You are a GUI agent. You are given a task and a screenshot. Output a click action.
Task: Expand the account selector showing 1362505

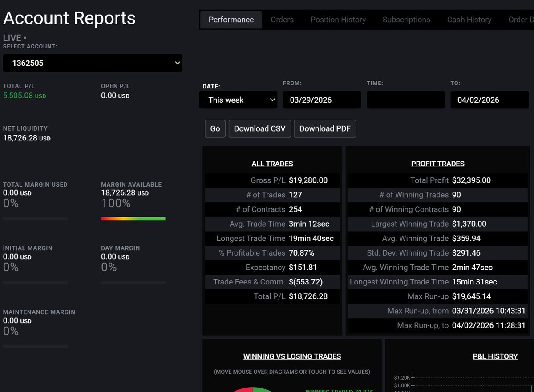93,63
